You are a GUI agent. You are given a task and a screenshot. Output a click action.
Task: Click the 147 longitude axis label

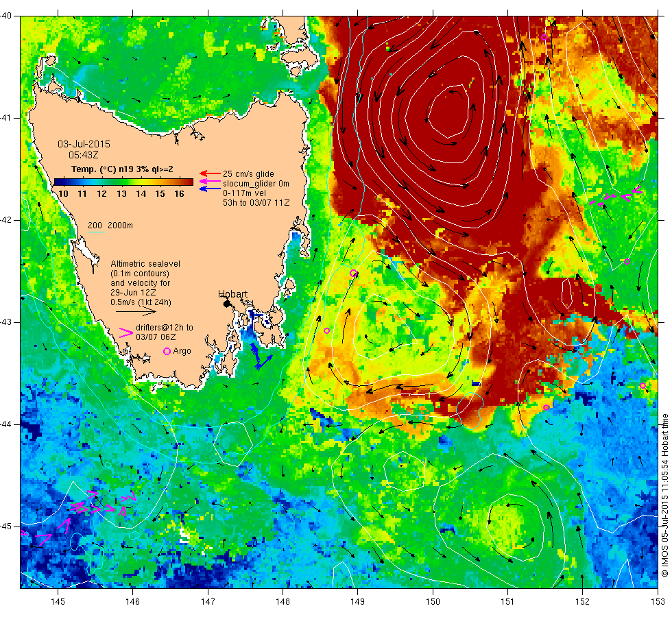tap(208, 602)
